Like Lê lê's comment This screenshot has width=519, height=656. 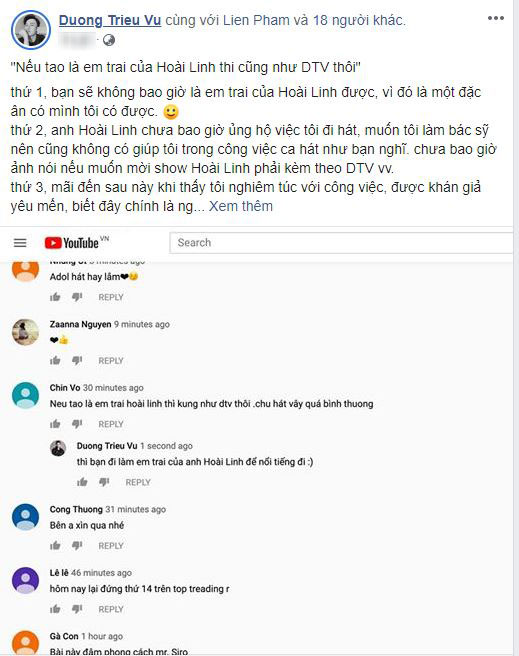[x=55, y=609]
